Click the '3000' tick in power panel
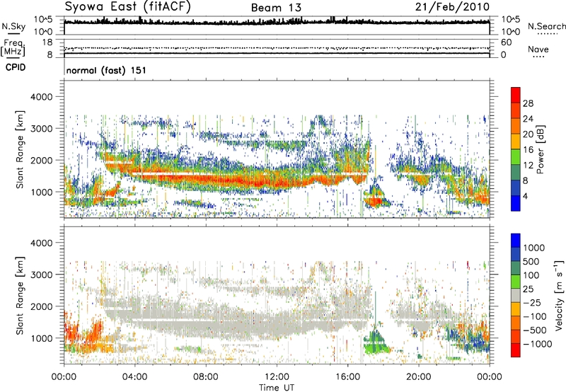The image size is (566, 392). point(41,129)
